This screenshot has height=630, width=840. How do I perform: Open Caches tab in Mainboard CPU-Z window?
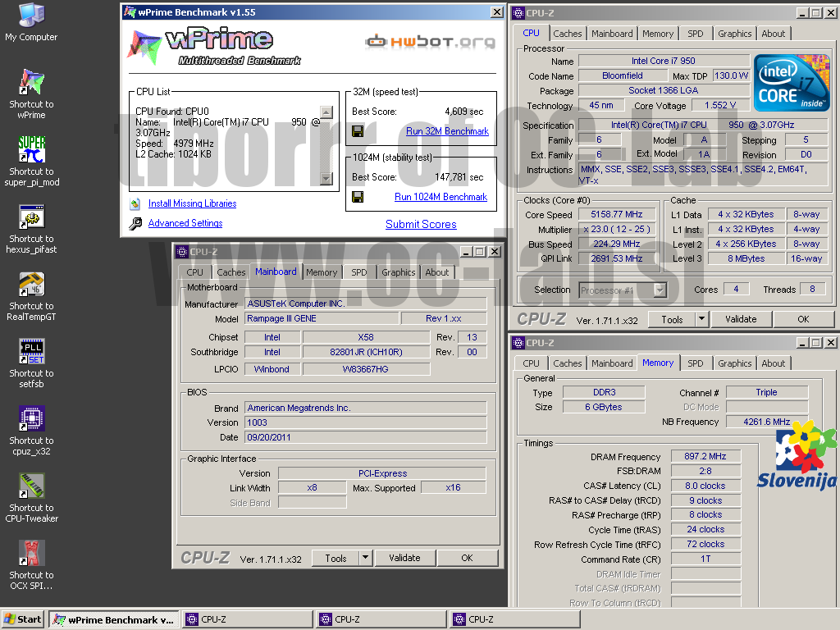coord(231,272)
